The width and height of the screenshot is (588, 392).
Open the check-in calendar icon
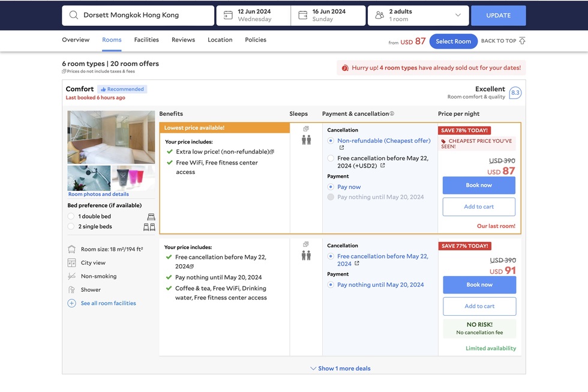[228, 15]
